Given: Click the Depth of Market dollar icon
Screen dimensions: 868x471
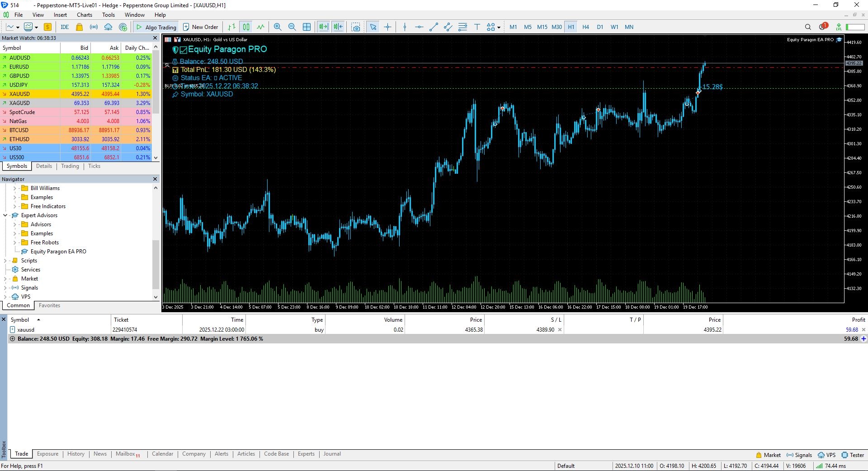Looking at the screenshot, I should pyautogui.click(x=47, y=27).
